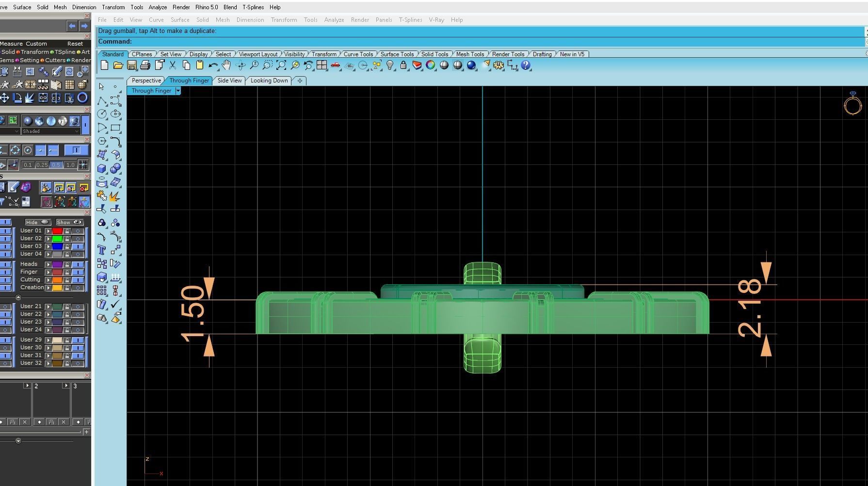Select the Rectangle tool in the sidebar
Screen dimensions: 868x486
[x=115, y=128]
